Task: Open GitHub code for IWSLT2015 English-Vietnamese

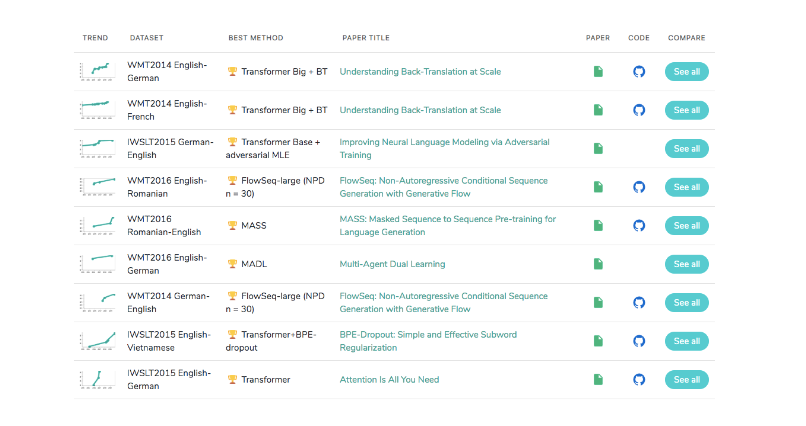Action: pos(639,341)
